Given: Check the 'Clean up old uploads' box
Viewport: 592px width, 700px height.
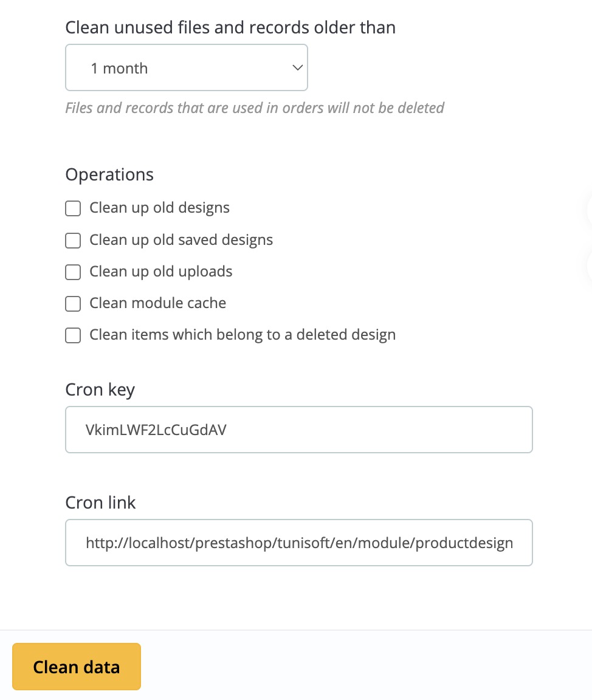Looking at the screenshot, I should [x=73, y=272].
